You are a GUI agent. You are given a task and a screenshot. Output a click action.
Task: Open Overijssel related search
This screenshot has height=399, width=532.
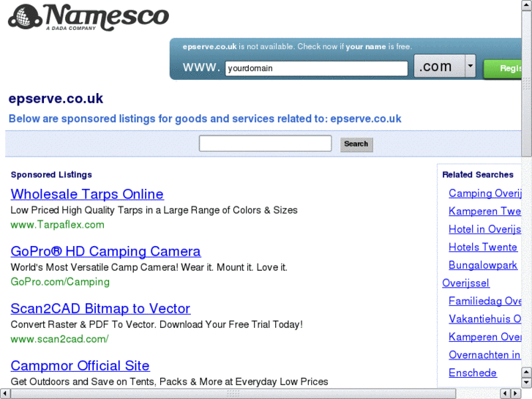point(466,283)
